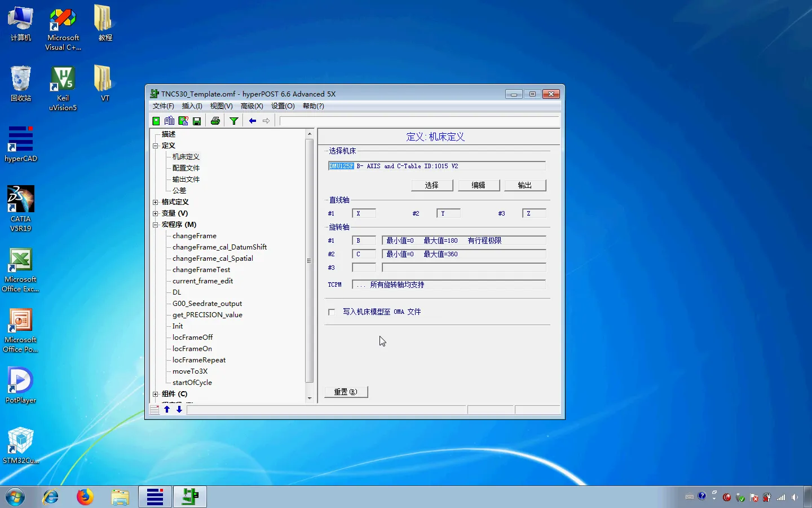Open Firefox from the taskbar

[x=85, y=497]
